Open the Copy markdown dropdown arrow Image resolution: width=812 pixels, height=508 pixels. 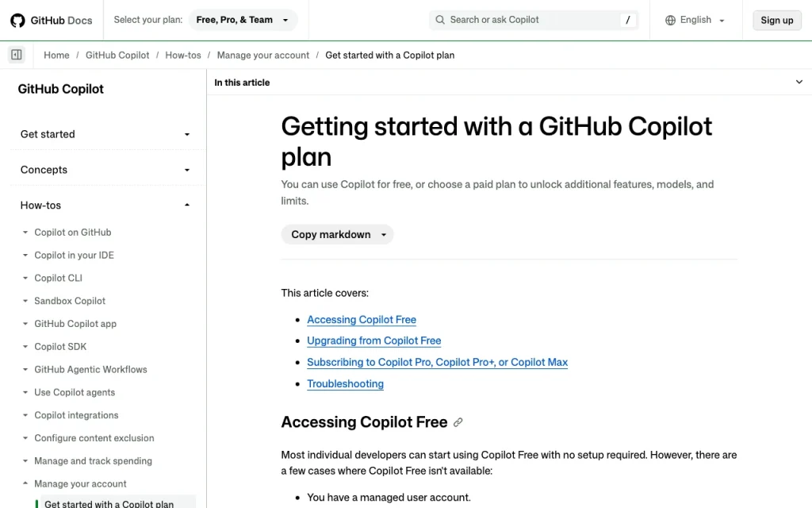click(x=384, y=235)
